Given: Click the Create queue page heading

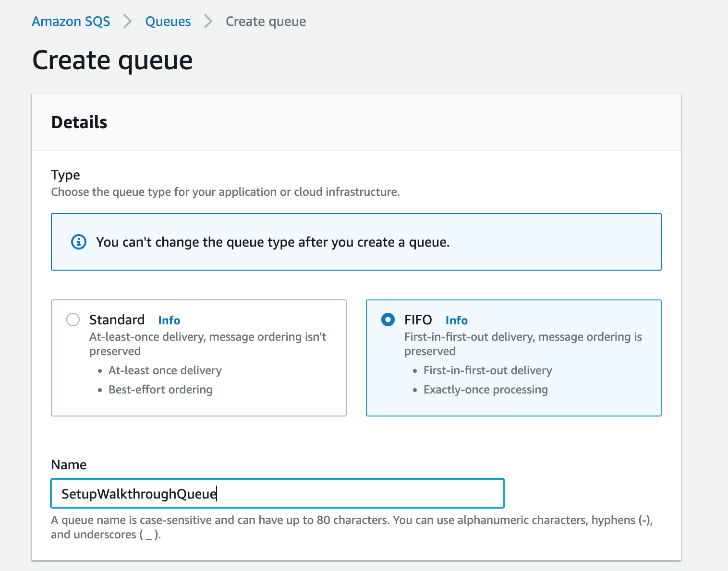Looking at the screenshot, I should 112,60.
